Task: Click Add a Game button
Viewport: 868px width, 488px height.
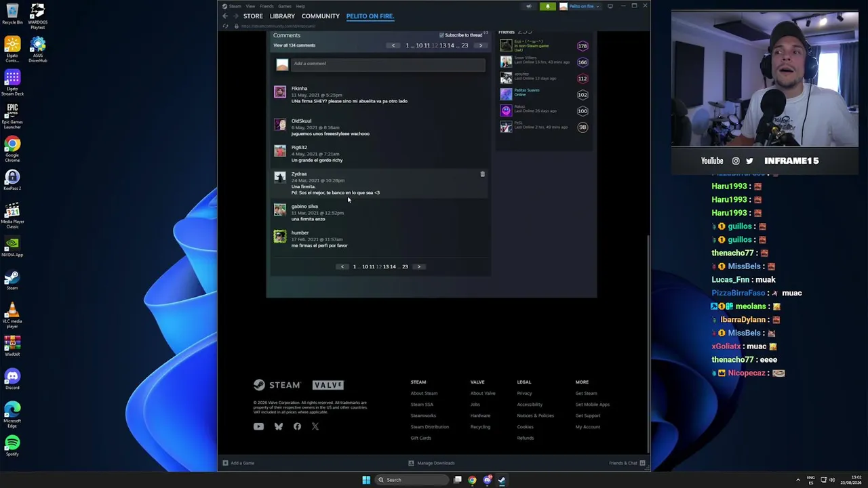Action: (238, 463)
